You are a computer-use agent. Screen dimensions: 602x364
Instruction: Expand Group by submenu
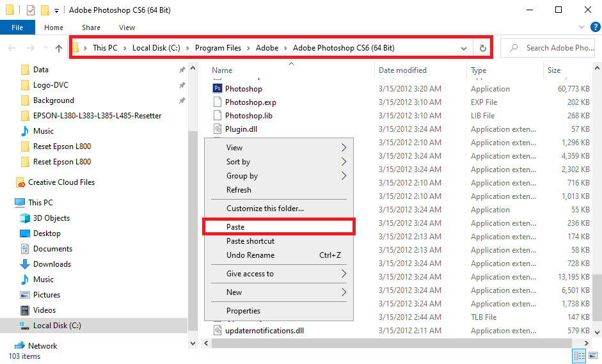tap(344, 176)
